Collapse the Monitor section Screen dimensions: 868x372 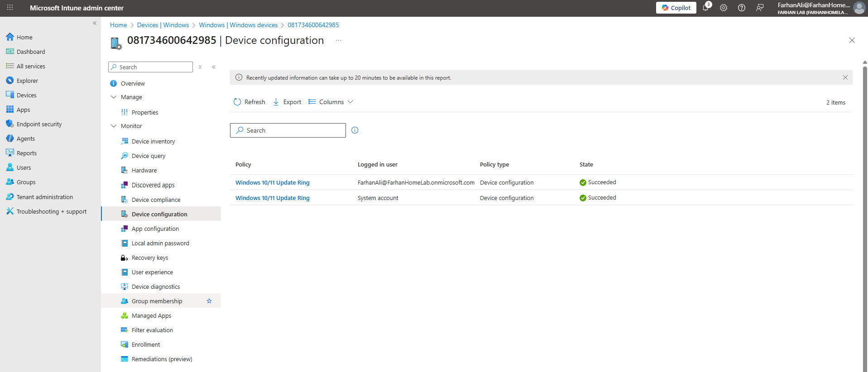point(114,126)
